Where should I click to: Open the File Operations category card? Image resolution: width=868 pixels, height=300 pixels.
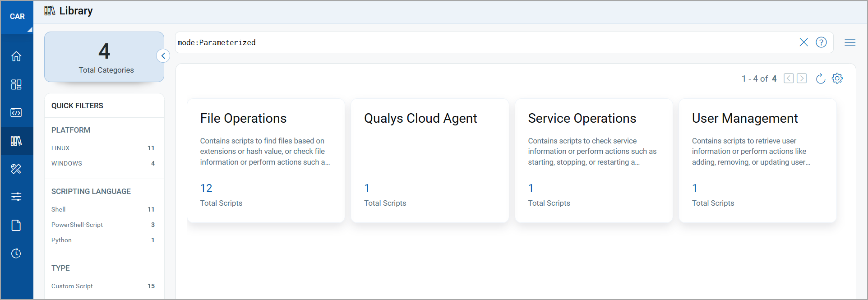266,160
